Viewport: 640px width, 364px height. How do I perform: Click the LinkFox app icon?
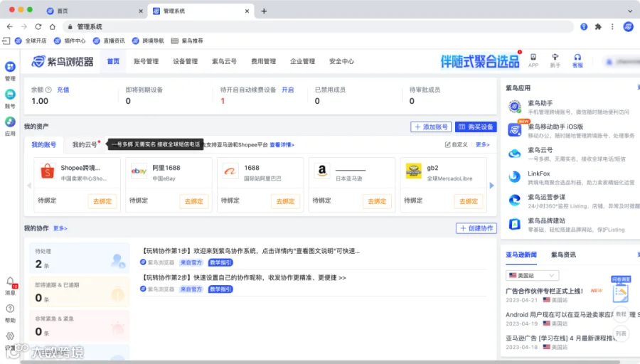pyautogui.click(x=515, y=177)
